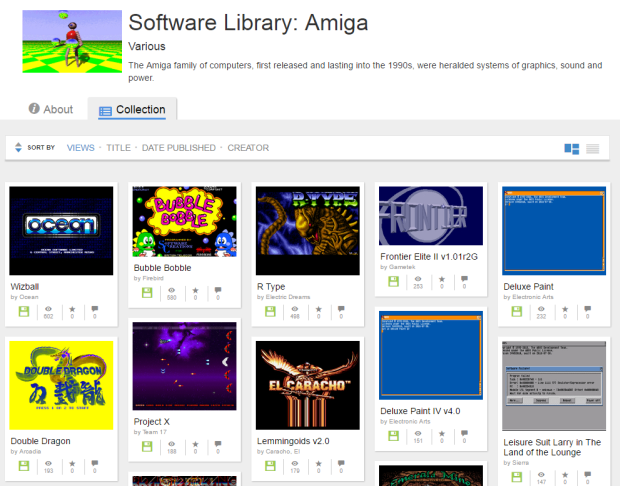Click Wizball's floppy disk software icon
This screenshot has width=620, height=486.
click(24, 312)
